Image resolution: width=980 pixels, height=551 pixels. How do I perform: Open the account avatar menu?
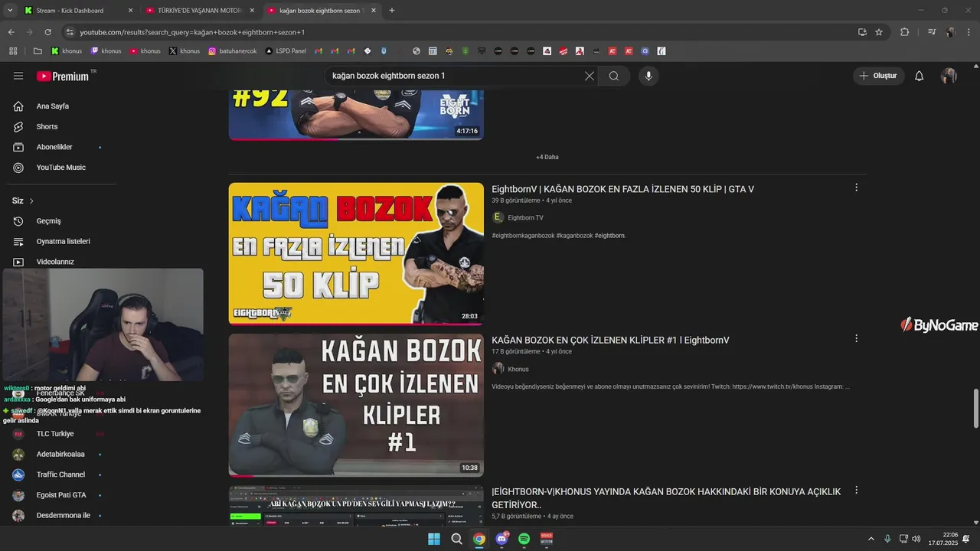[x=949, y=76]
